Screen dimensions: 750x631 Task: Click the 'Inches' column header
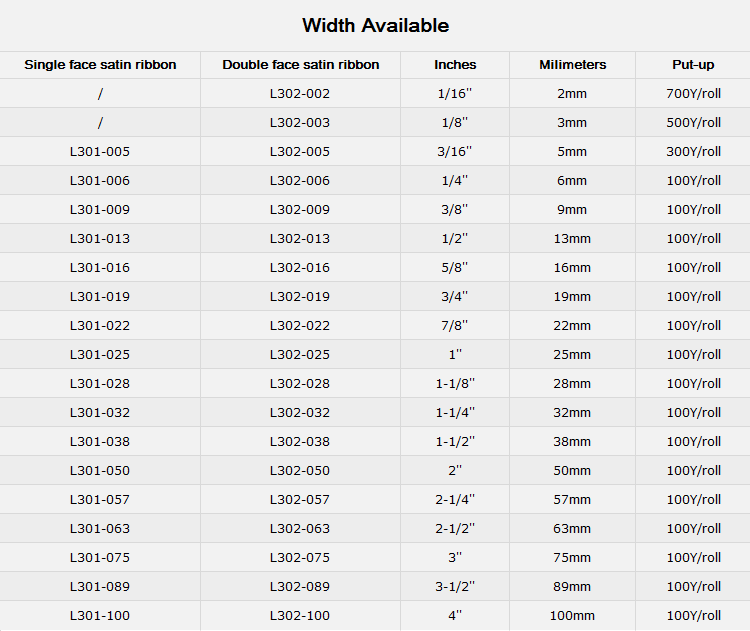point(455,65)
